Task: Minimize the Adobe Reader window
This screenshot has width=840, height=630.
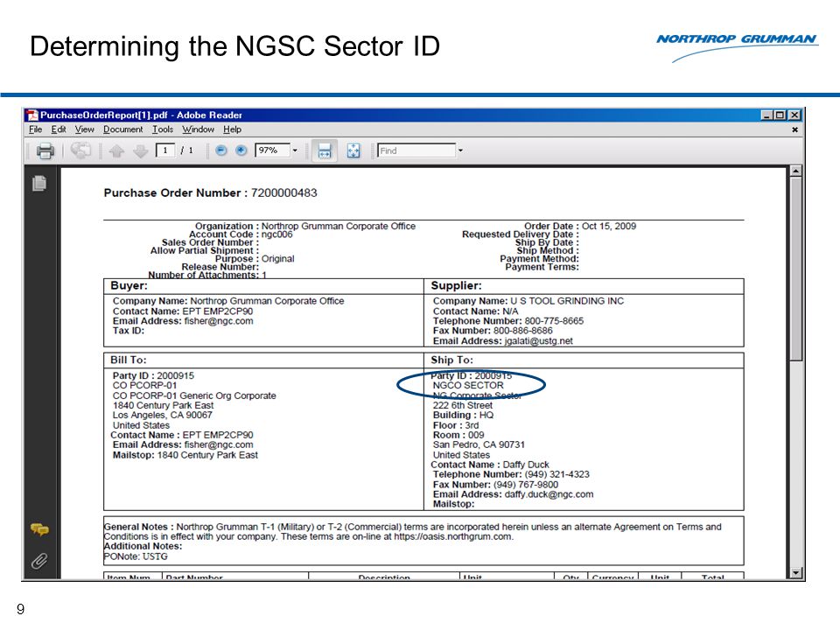Action: point(767,115)
